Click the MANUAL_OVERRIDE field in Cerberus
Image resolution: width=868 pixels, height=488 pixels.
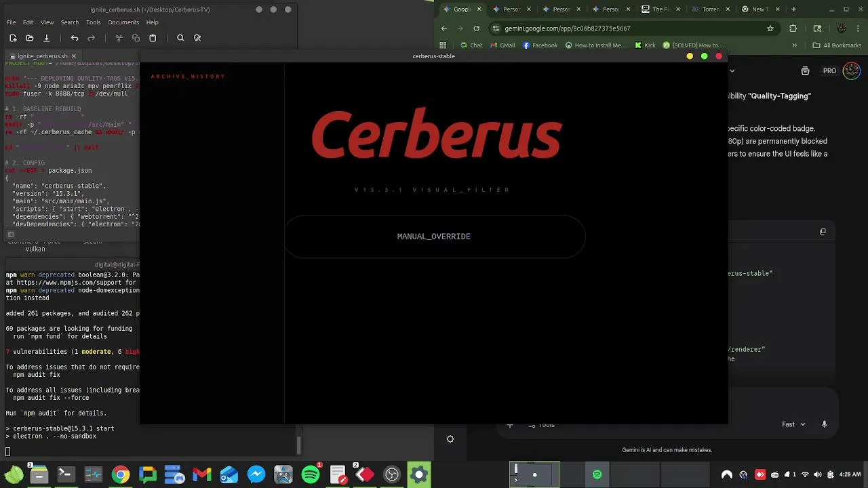click(434, 237)
